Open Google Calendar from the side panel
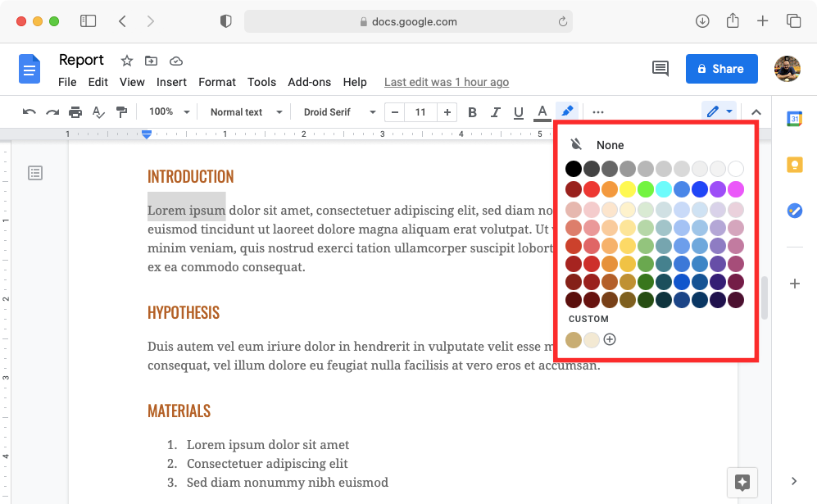This screenshot has height=504, width=817. (793, 119)
